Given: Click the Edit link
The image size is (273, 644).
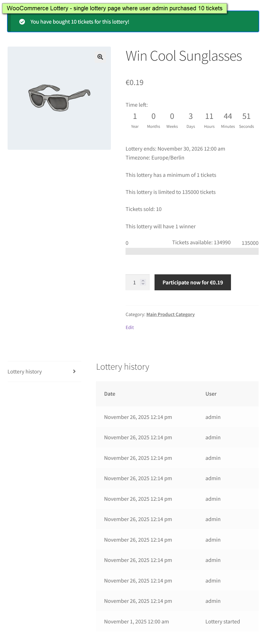Looking at the screenshot, I should tap(130, 327).
